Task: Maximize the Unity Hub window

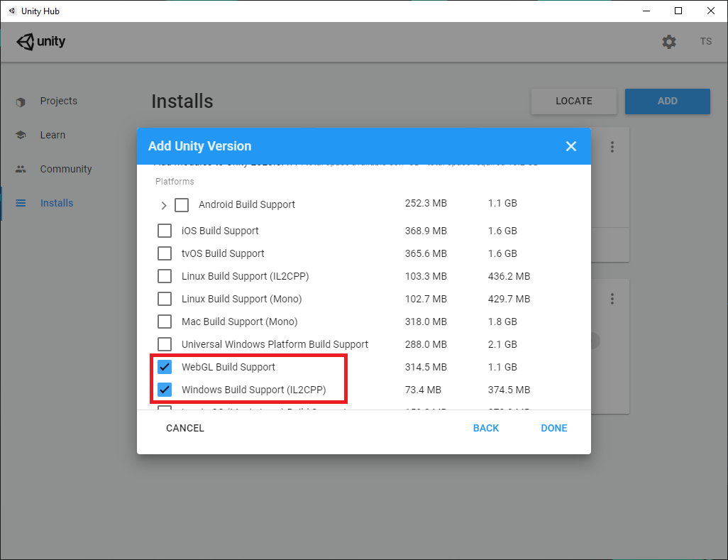Action: pyautogui.click(x=678, y=11)
